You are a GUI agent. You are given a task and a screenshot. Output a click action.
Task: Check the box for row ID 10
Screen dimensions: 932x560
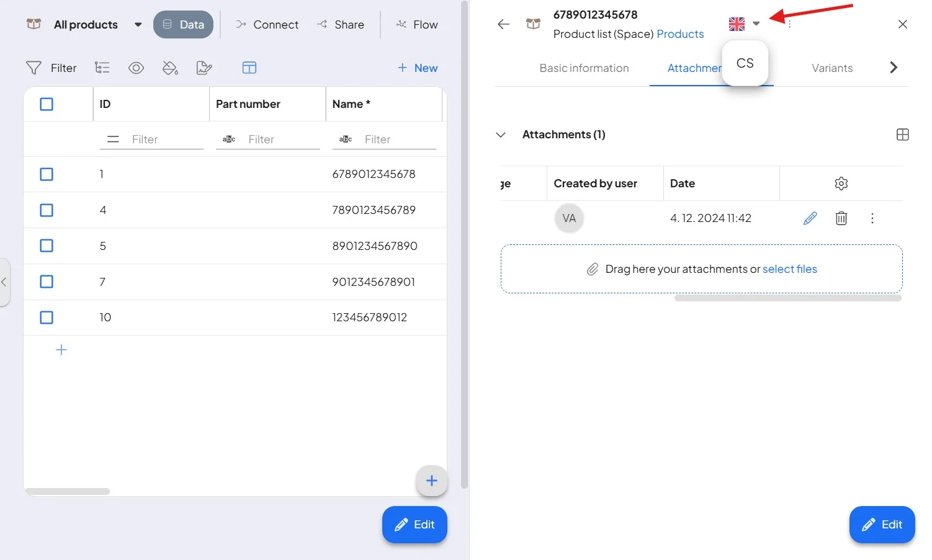click(x=47, y=318)
